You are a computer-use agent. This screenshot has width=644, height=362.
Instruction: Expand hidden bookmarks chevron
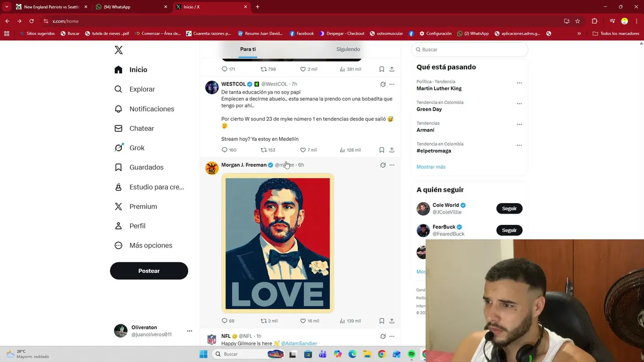579,34
